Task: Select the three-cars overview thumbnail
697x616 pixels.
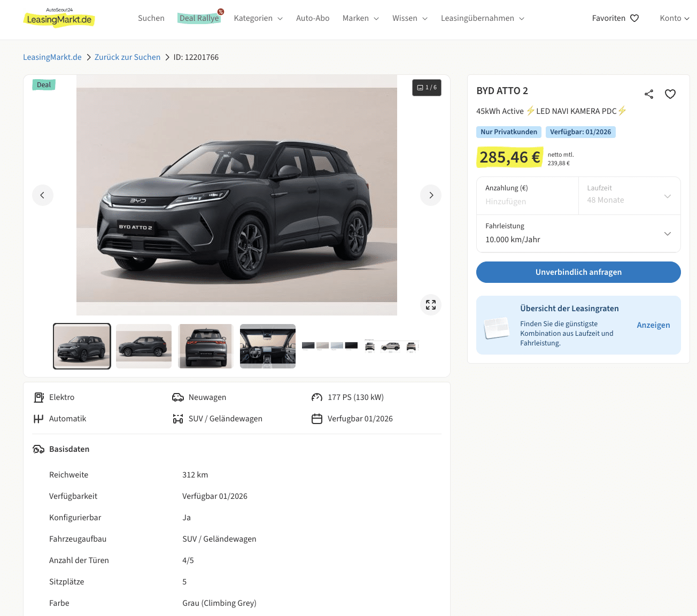Action: (x=391, y=346)
